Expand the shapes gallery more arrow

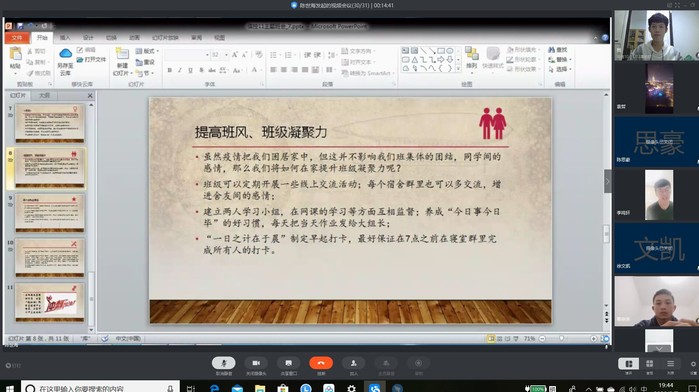point(458,69)
